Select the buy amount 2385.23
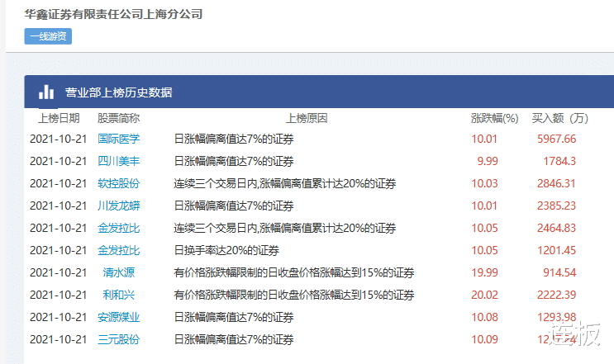This screenshot has width=614, height=364. (x=556, y=206)
